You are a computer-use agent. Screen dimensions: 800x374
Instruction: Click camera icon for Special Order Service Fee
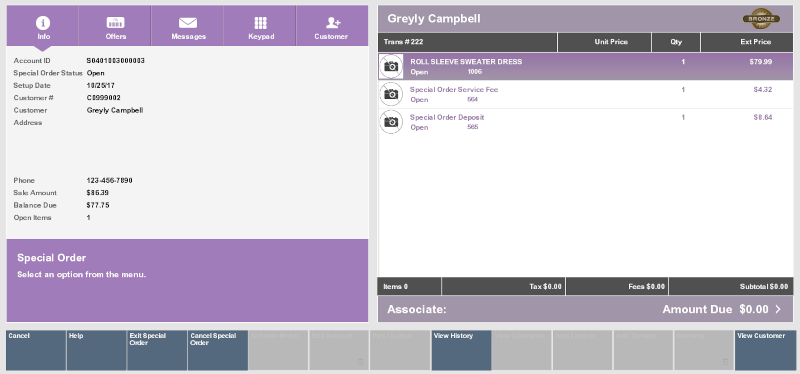tap(391, 94)
